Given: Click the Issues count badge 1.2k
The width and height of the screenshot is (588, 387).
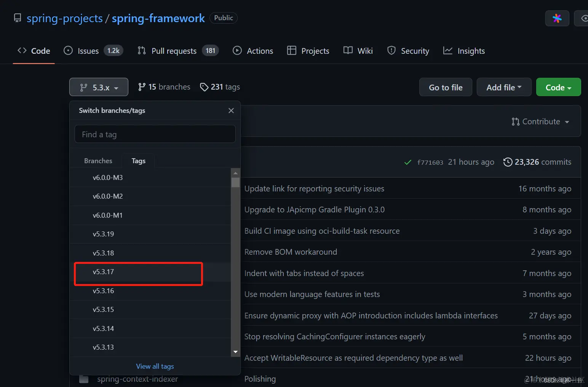Looking at the screenshot, I should tap(113, 51).
